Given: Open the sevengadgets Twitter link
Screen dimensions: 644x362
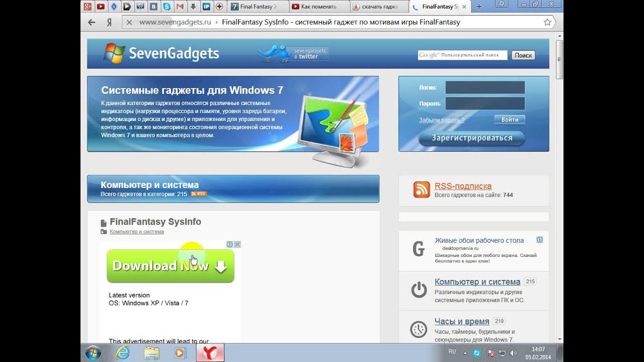Looking at the screenshot, I should pyautogui.click(x=293, y=53).
